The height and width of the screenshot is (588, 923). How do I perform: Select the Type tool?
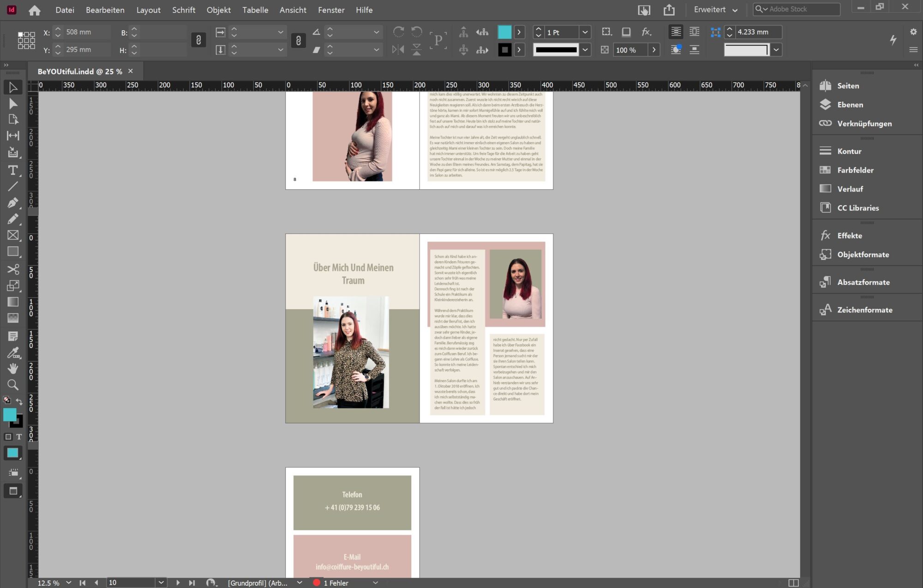point(13,170)
